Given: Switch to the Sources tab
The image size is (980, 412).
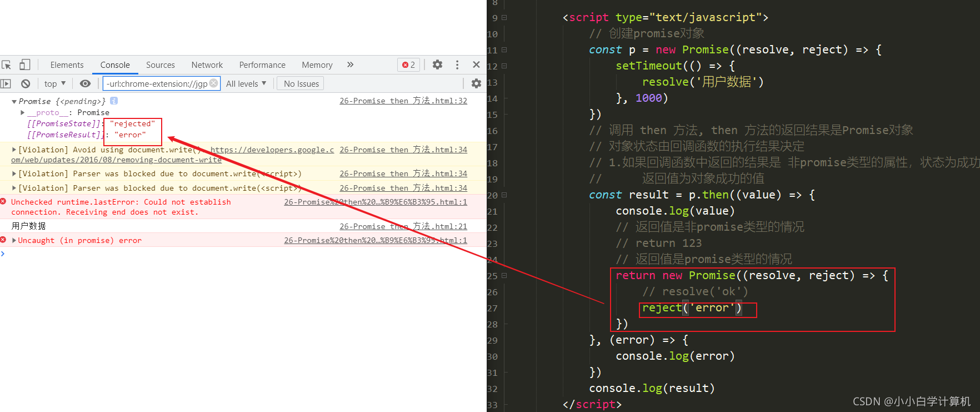Looking at the screenshot, I should point(161,65).
